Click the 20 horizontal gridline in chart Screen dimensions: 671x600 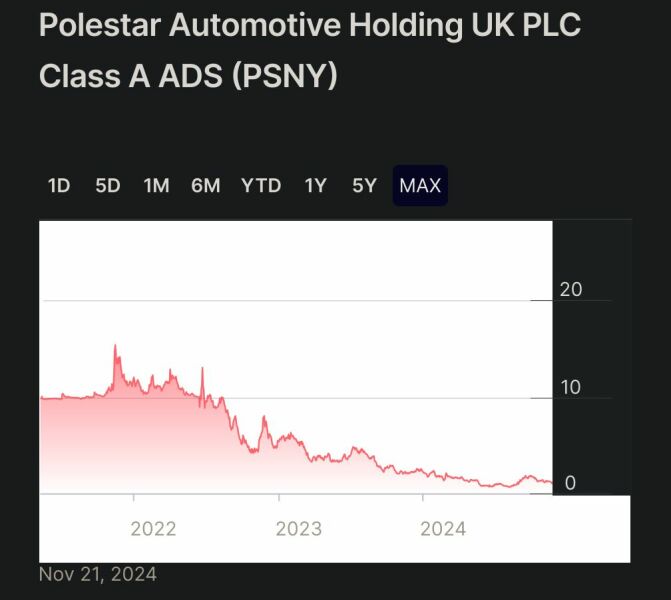(x=300, y=300)
